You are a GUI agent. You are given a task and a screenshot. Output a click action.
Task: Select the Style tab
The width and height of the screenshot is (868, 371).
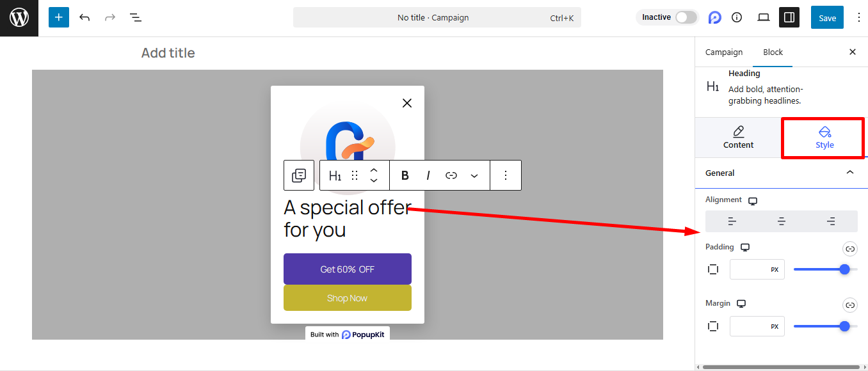coord(824,138)
